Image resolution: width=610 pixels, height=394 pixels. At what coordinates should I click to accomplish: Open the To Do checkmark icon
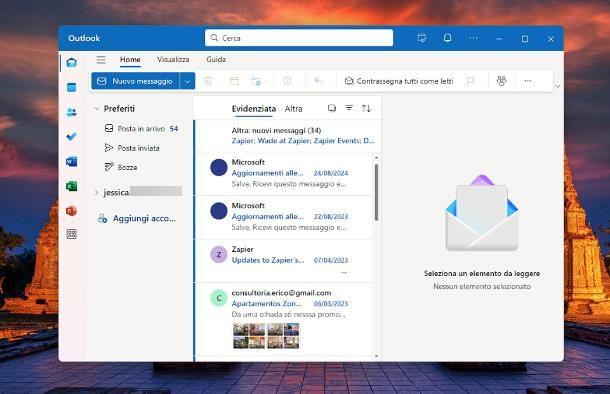coord(72,137)
